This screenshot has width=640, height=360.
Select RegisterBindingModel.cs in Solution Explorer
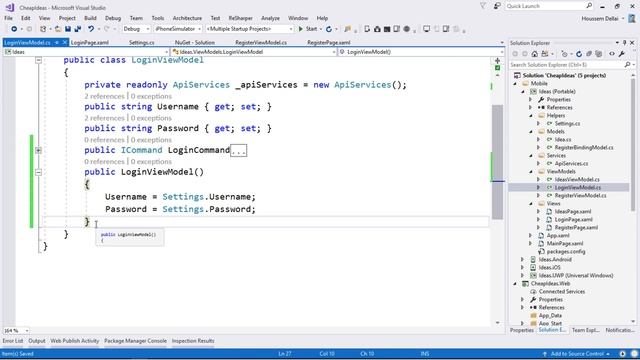click(584, 148)
